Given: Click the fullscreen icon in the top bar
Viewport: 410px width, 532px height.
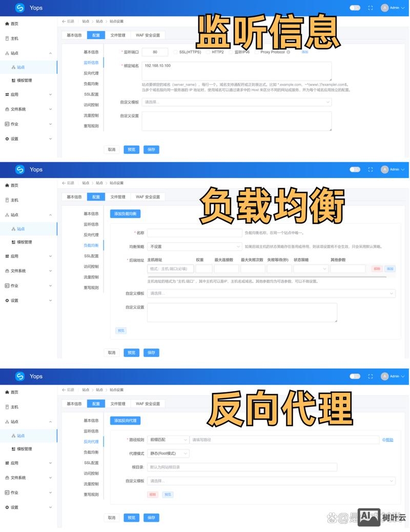Looking at the screenshot, I should [x=370, y=8].
